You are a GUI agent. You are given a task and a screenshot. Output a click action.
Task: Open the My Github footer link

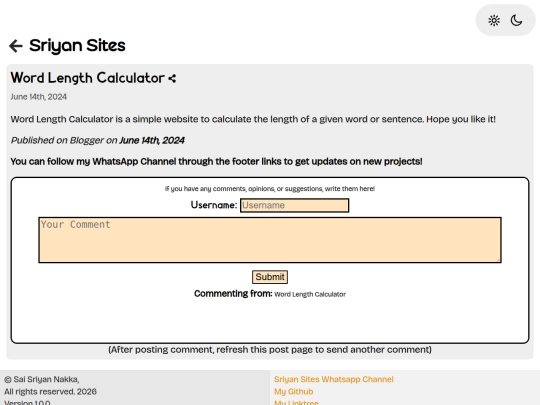point(293,392)
